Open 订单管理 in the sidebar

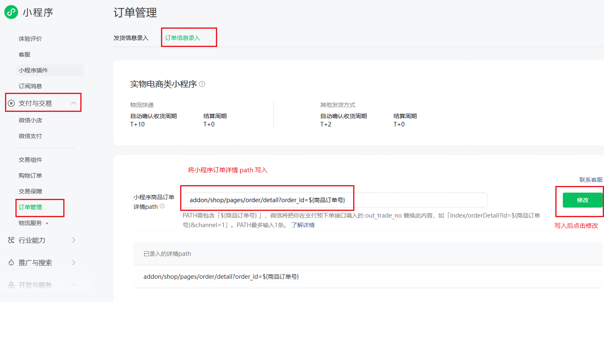point(30,207)
